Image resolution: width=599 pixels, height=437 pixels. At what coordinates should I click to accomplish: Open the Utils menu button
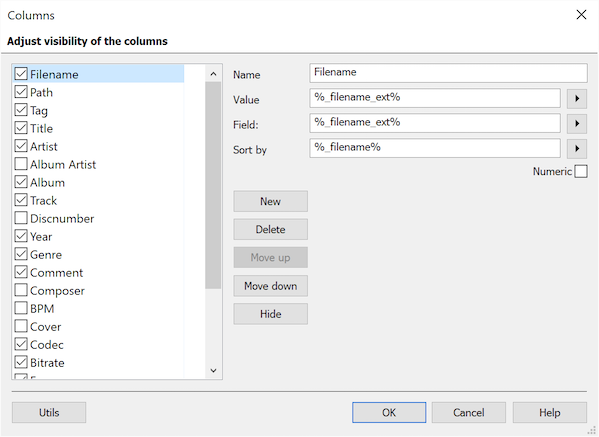pyautogui.click(x=49, y=413)
